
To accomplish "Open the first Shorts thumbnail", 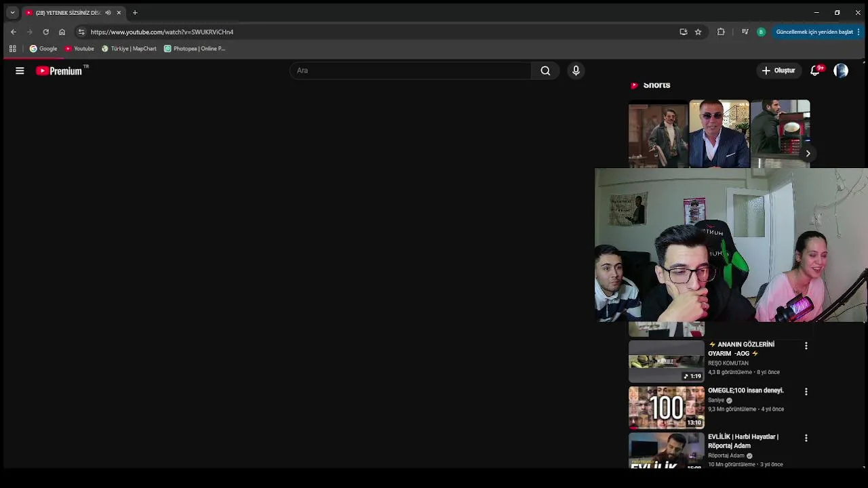I will pos(658,134).
